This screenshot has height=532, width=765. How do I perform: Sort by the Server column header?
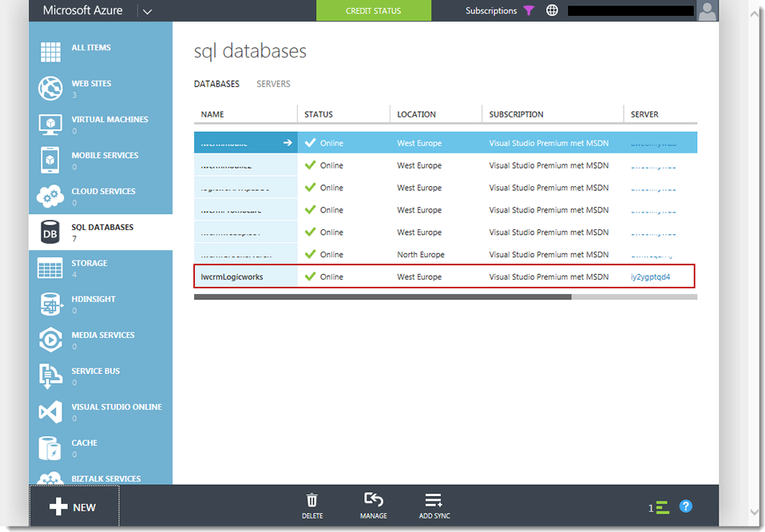click(x=644, y=114)
